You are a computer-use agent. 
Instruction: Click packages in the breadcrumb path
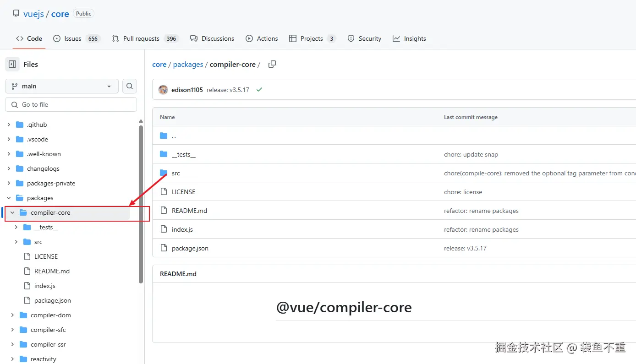[188, 65]
